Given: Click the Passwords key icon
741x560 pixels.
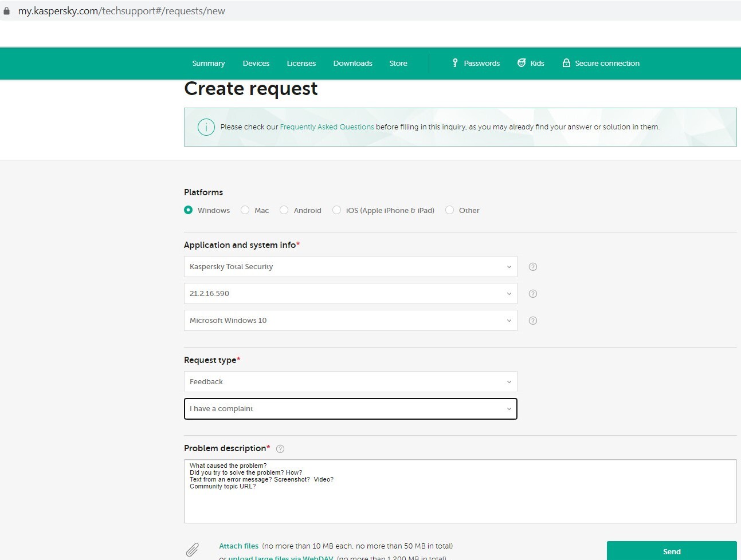Looking at the screenshot, I should (x=455, y=63).
